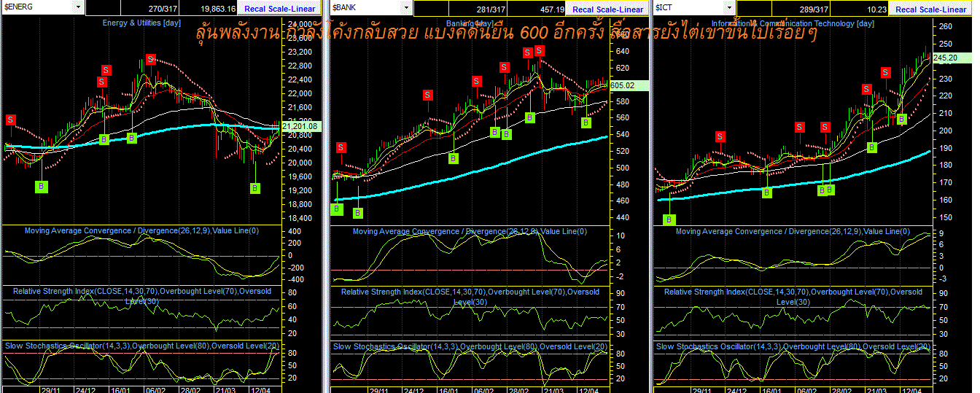This screenshot has height=393, width=980.
Task: Click the rightmost B buy marker in the Energy chart
Action: 255,188
